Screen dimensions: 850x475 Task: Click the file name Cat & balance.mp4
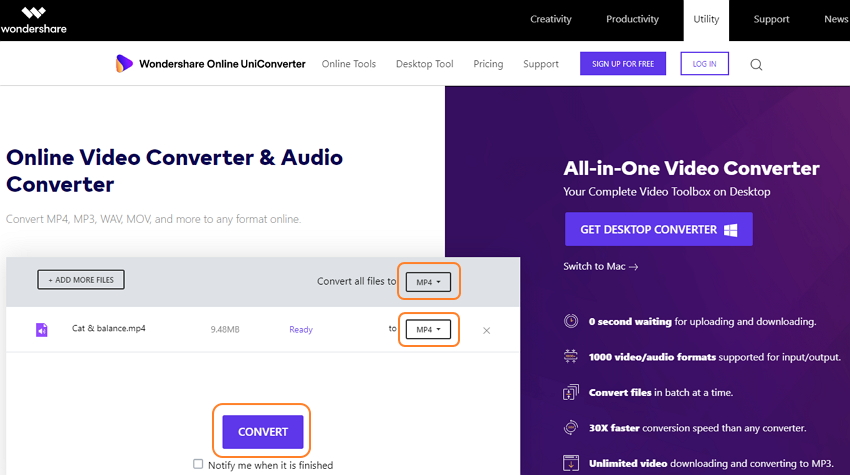[x=108, y=328]
